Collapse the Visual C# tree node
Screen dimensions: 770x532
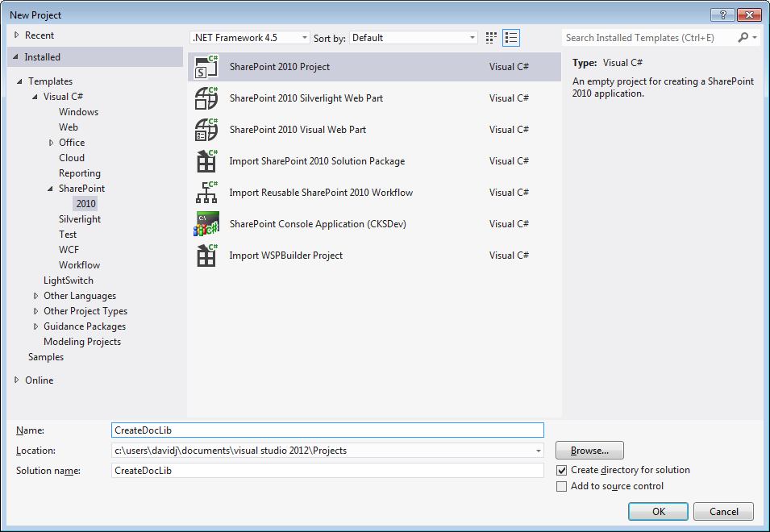point(35,97)
